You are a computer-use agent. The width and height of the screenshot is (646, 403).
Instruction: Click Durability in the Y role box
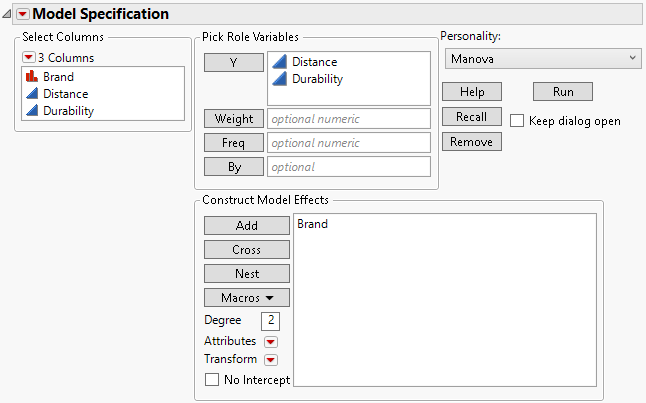[319, 79]
